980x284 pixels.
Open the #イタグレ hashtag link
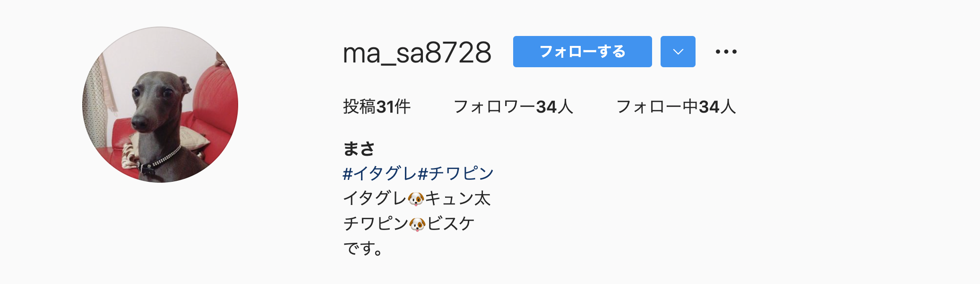pos(380,173)
